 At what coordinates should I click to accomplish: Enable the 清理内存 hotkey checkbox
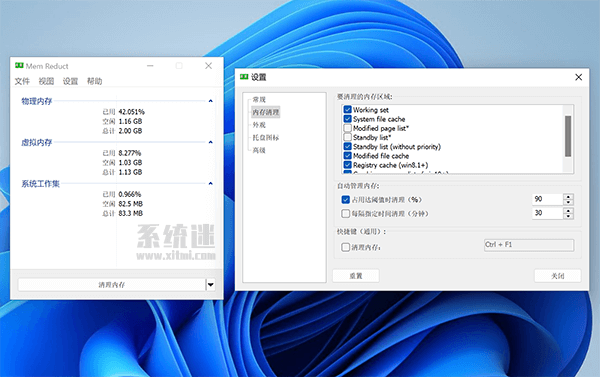[x=346, y=247]
